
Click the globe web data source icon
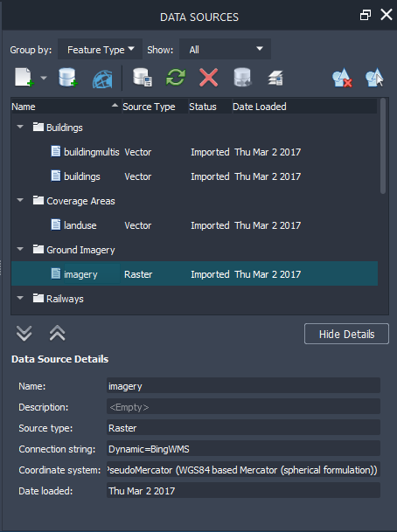pos(102,79)
